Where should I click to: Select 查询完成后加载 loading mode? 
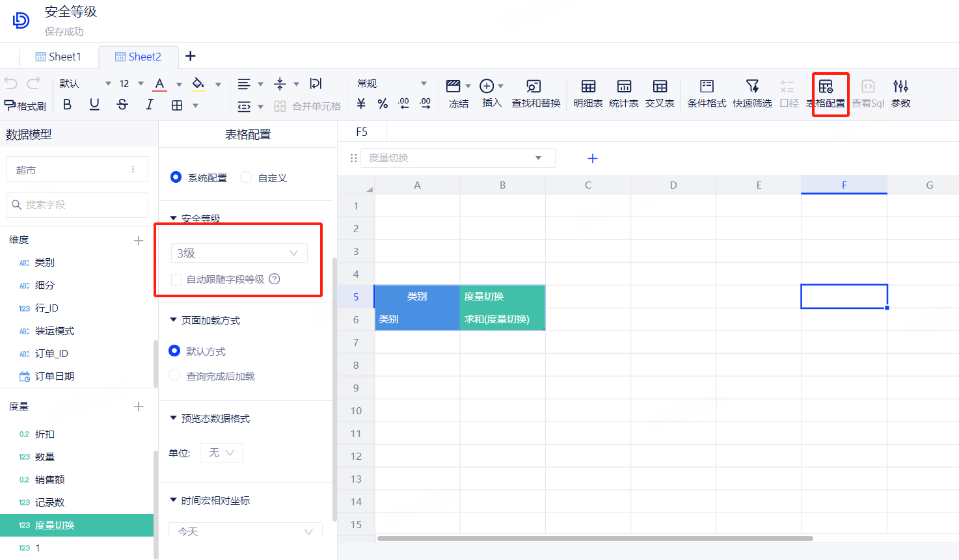pos(174,376)
